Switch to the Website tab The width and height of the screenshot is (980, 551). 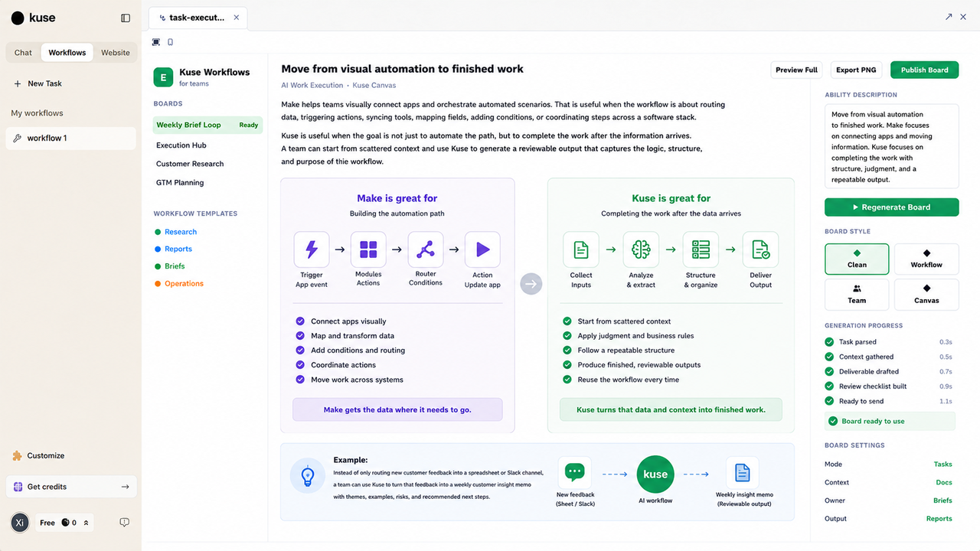116,53
